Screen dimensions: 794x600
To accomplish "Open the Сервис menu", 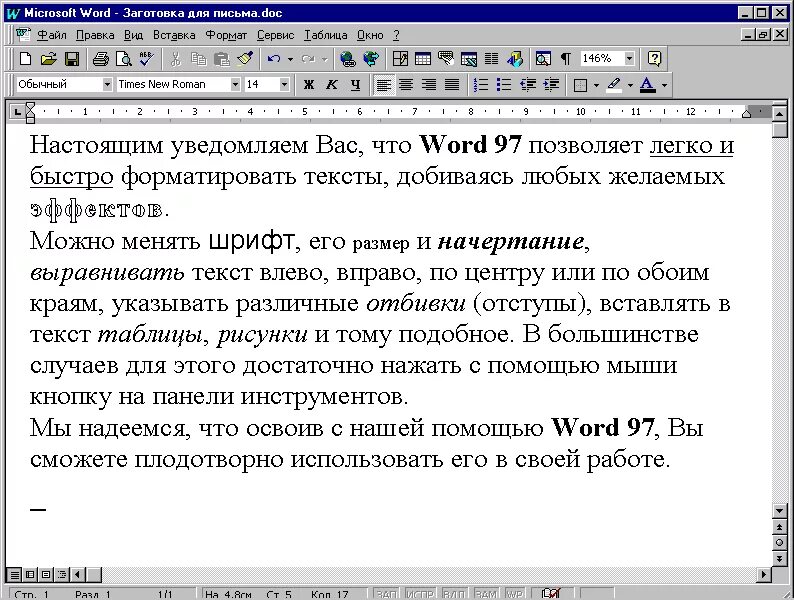I will pyautogui.click(x=275, y=35).
